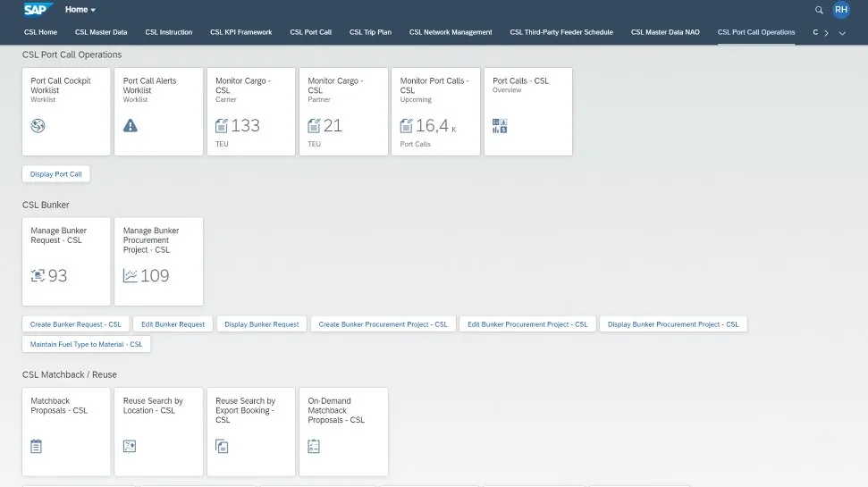Switch to the CSL Trip Plan tab

(370, 32)
